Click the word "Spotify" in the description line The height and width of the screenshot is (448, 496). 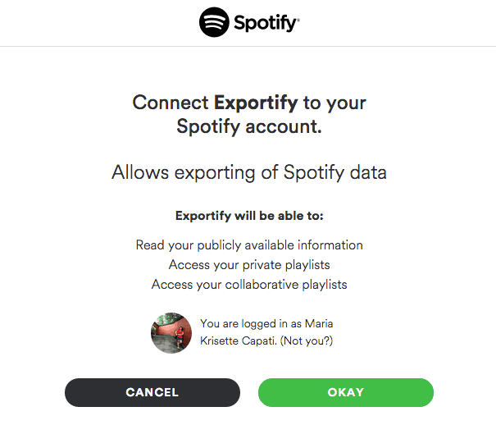[x=315, y=173]
